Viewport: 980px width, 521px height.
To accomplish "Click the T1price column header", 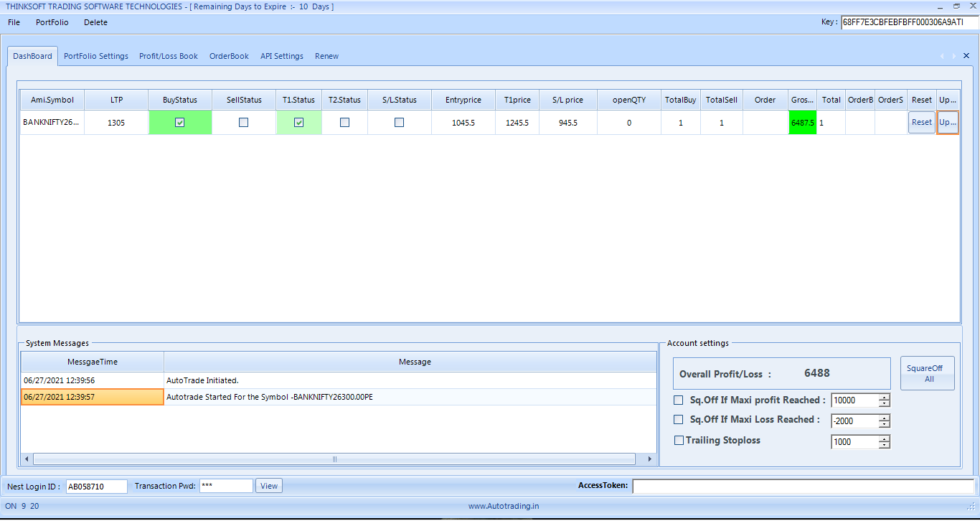I will [517, 100].
